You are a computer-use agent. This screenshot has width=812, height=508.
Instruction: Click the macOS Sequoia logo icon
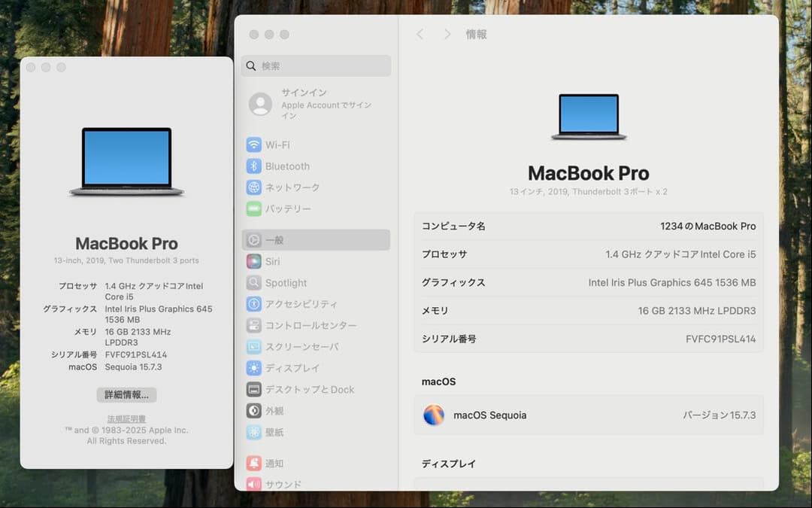(x=434, y=415)
